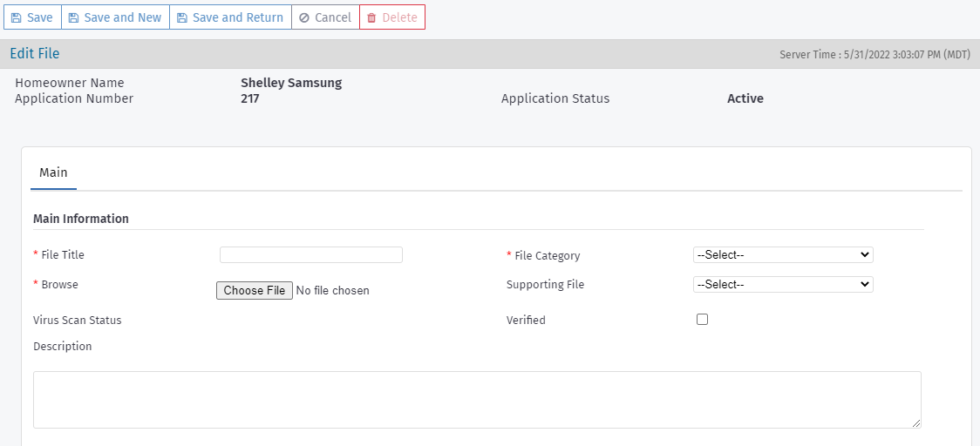Image resolution: width=980 pixels, height=446 pixels.
Task: Click the disk icon on Save and New
Action: (73, 17)
